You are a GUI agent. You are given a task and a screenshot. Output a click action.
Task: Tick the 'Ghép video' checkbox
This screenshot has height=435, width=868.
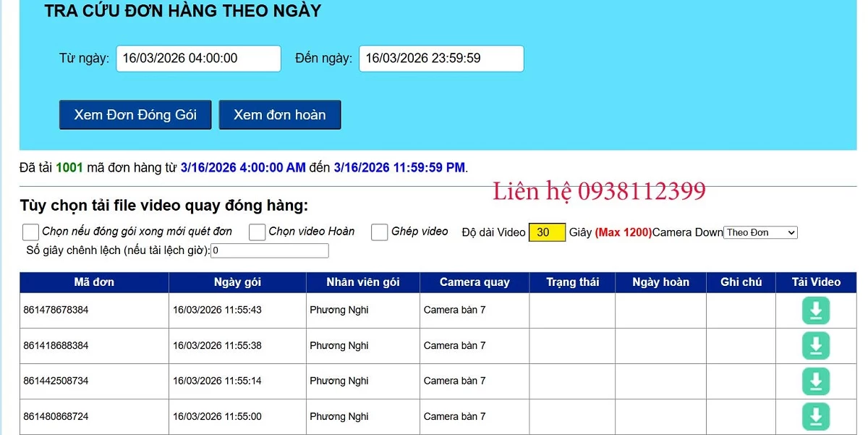click(379, 232)
